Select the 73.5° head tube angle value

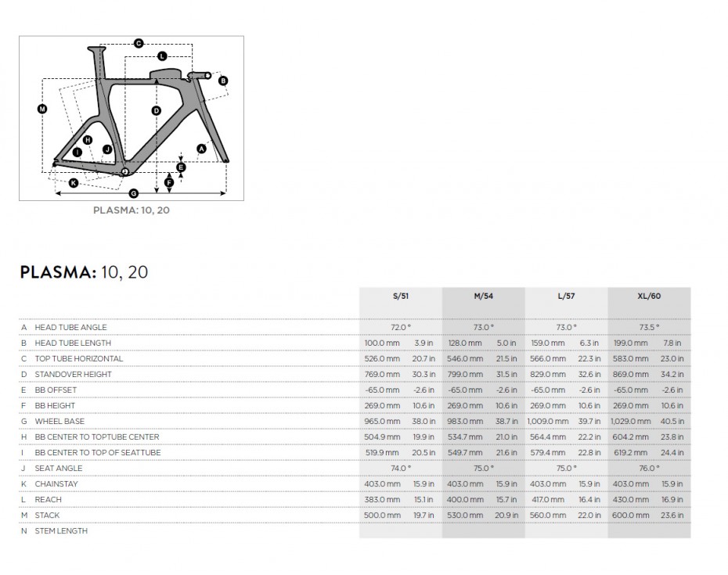point(649,327)
